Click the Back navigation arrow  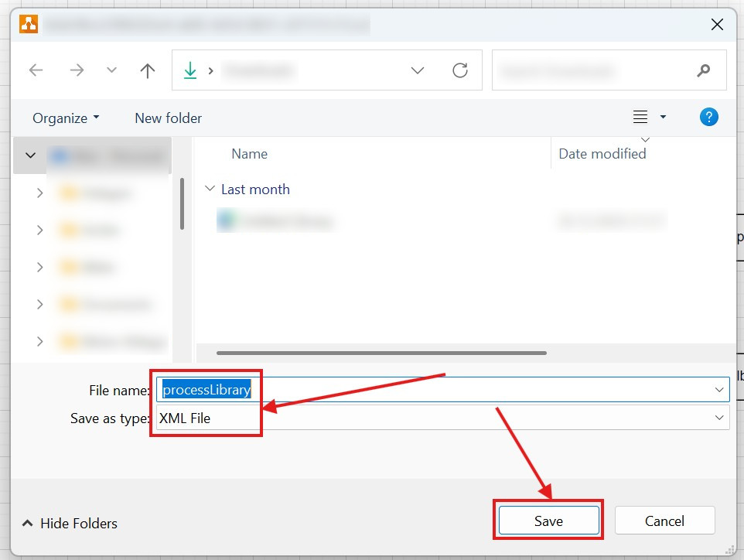coord(36,70)
